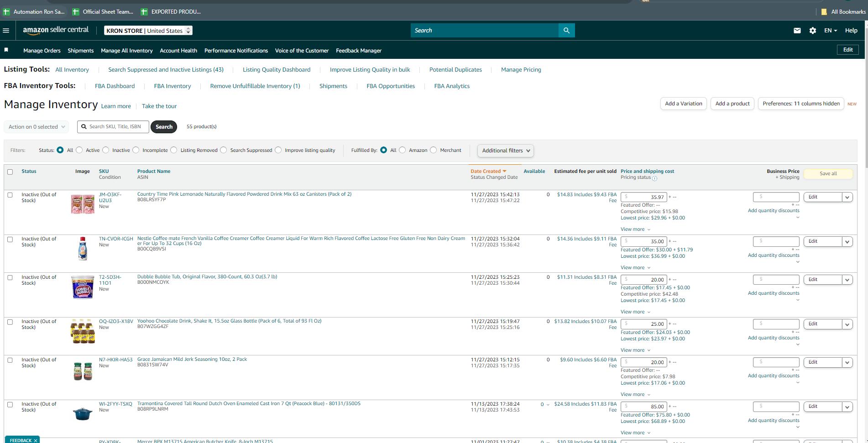The image size is (868, 443).
Task: Click the Tramontina Dutch Oven product thumbnail
Action: tap(83, 413)
